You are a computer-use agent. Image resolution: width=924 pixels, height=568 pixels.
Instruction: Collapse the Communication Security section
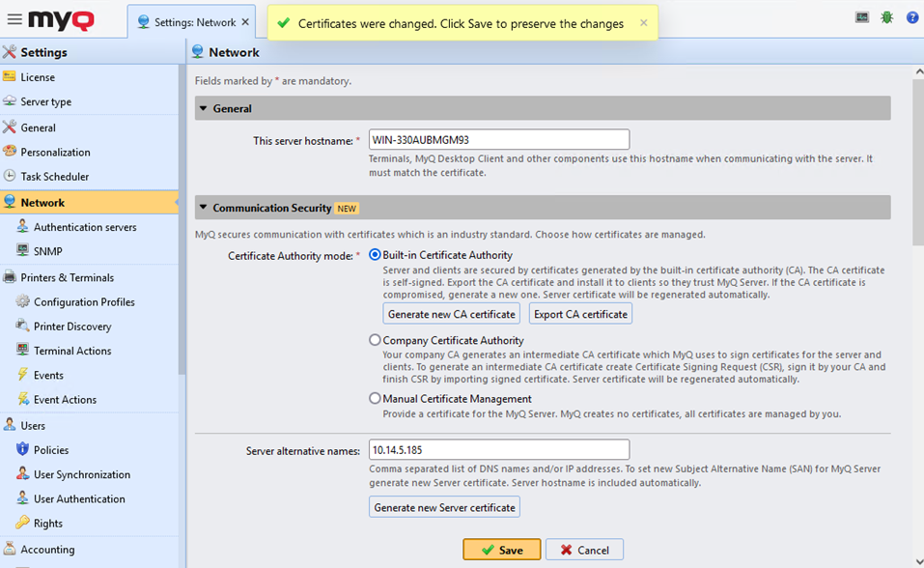coord(204,207)
